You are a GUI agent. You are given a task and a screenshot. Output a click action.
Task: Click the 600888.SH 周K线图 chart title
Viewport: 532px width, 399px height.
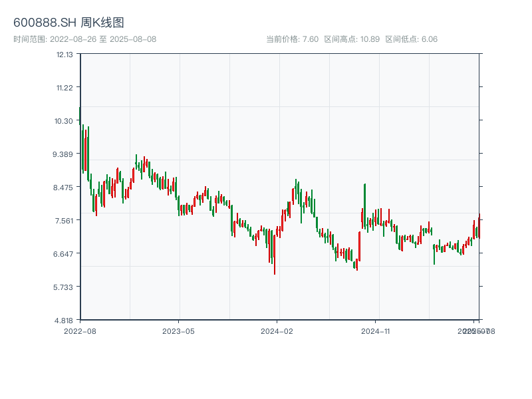pos(68,23)
